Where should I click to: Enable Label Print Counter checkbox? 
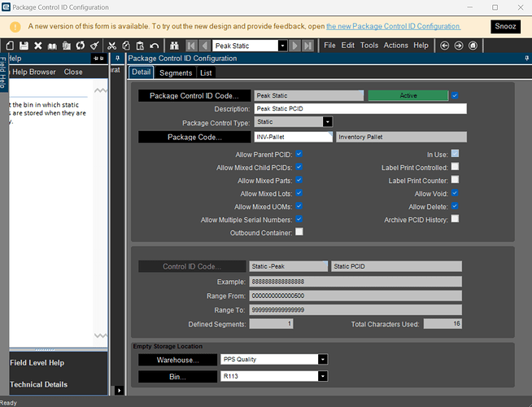(x=455, y=180)
